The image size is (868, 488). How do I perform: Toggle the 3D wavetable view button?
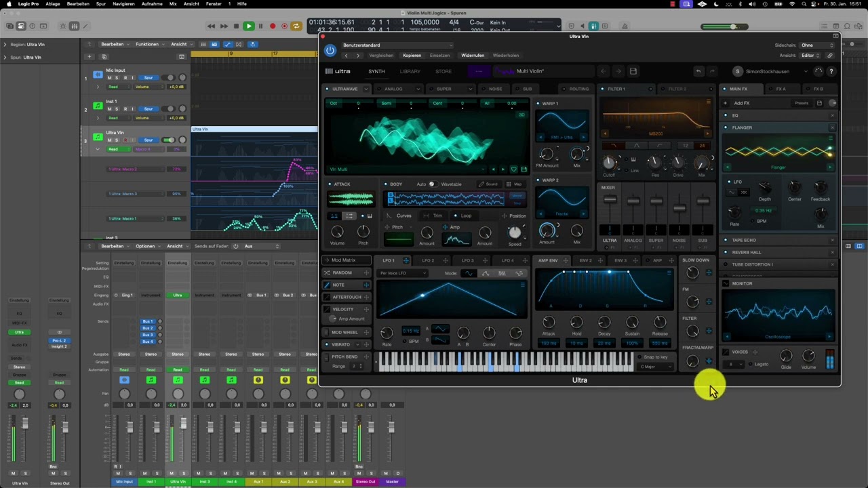tap(521, 115)
